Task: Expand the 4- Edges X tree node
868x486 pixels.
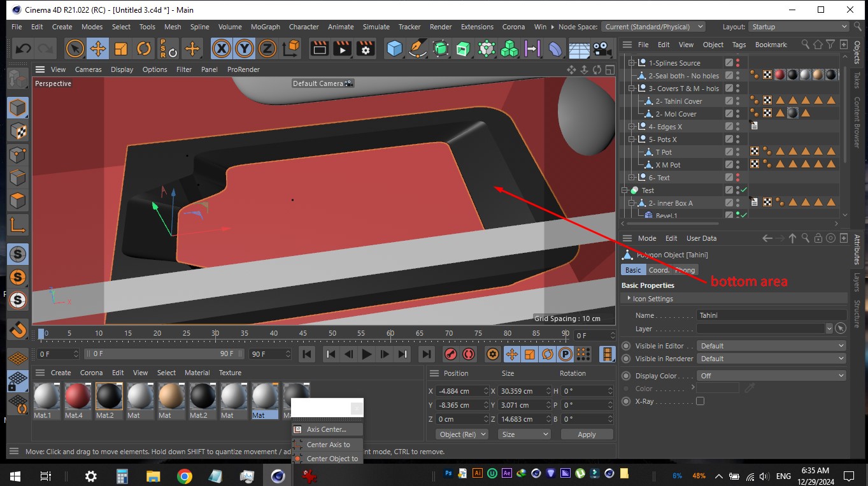Action: pos(632,127)
